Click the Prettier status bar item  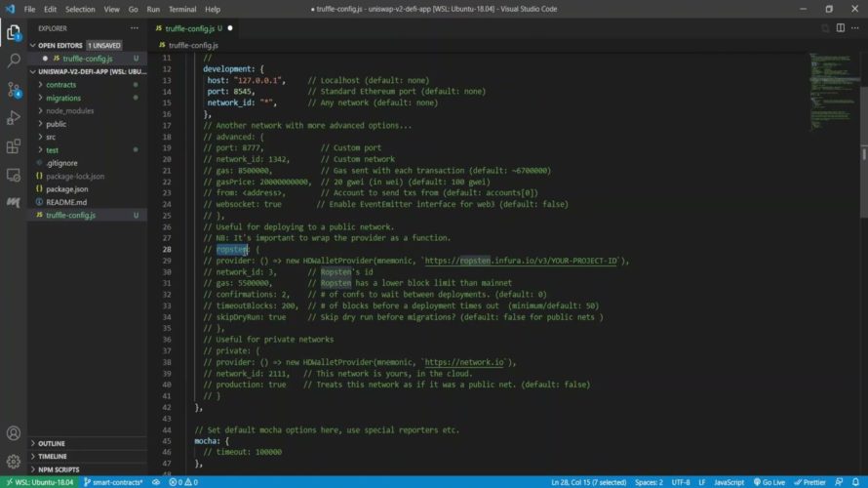click(809, 482)
